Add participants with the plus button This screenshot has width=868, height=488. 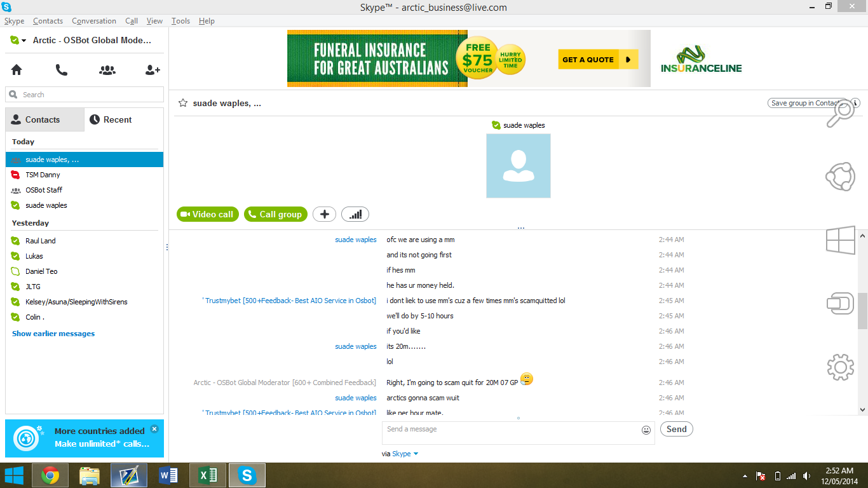pyautogui.click(x=324, y=214)
